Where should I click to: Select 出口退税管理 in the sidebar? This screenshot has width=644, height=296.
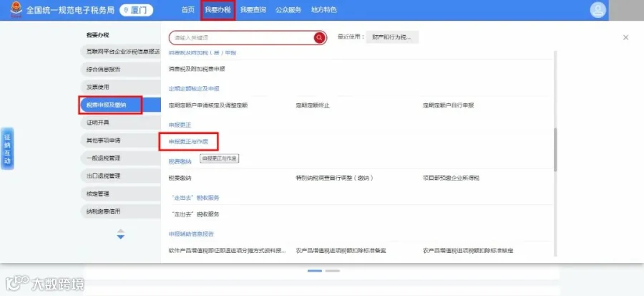click(x=121, y=176)
